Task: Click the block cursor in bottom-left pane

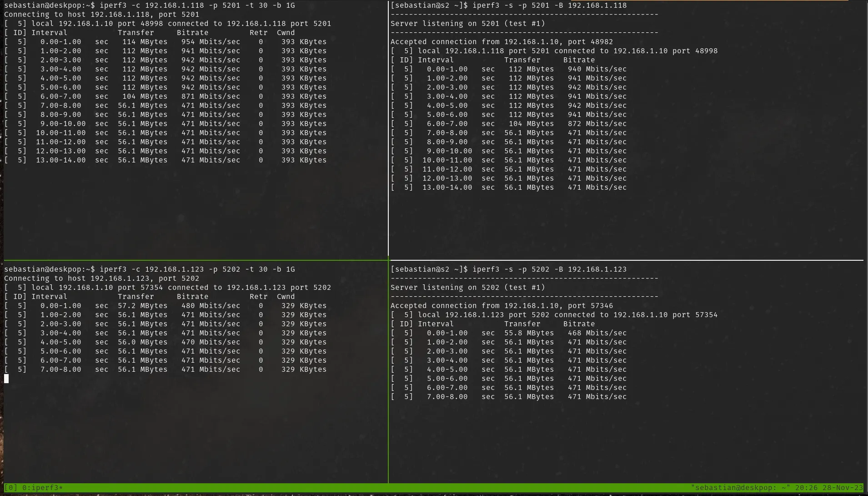Action: tap(6, 379)
